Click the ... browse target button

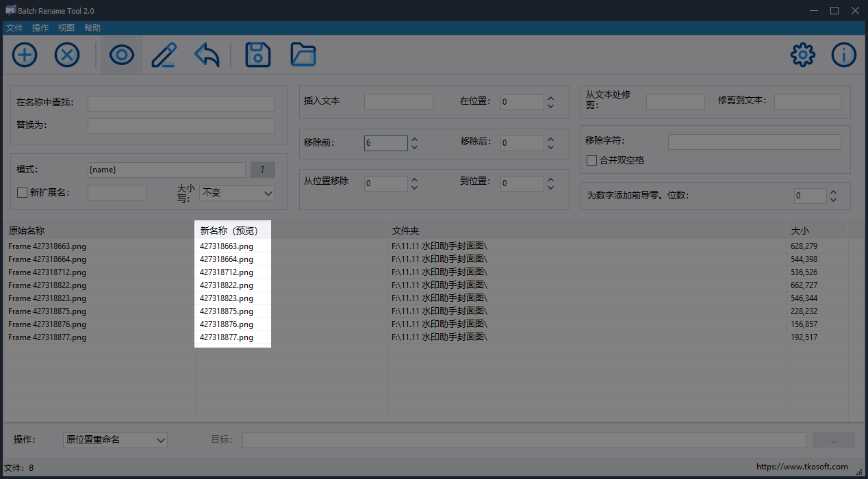834,439
